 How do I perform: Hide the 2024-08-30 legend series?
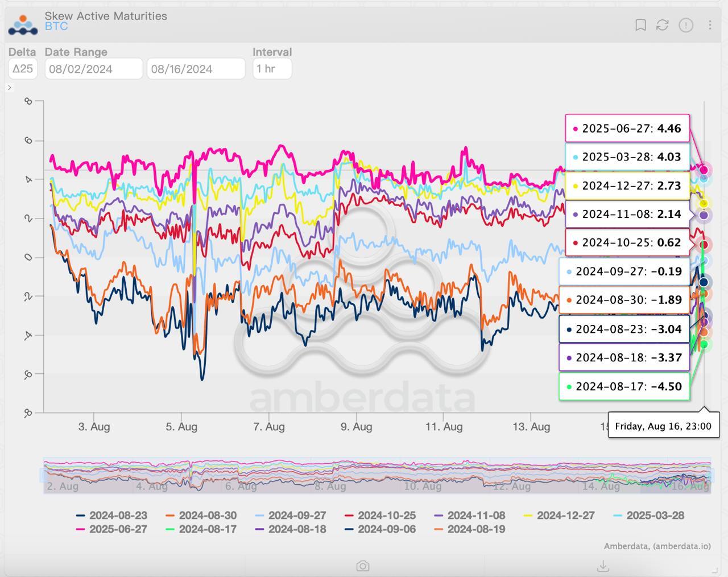click(x=201, y=516)
